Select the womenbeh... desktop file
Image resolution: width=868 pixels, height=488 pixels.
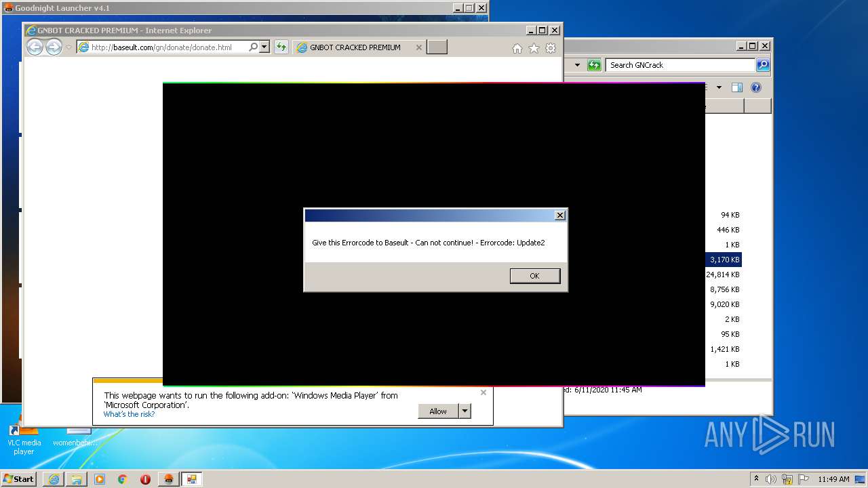pyautogui.click(x=75, y=436)
